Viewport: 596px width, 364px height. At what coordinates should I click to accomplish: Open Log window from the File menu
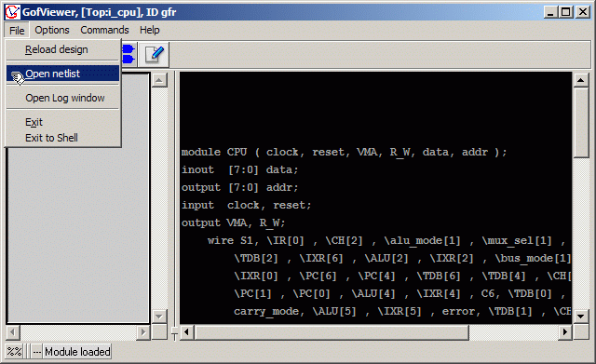[63, 98]
